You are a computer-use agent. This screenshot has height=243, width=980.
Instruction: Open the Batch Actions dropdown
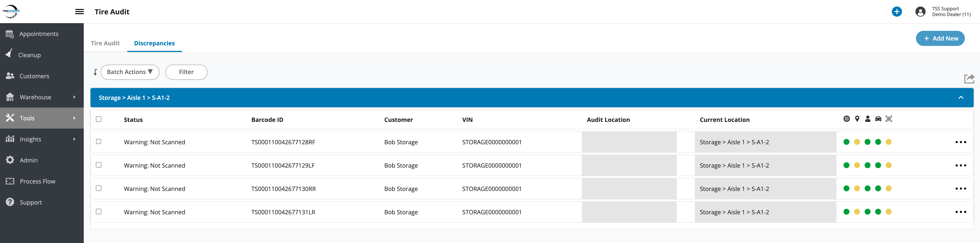point(130,72)
